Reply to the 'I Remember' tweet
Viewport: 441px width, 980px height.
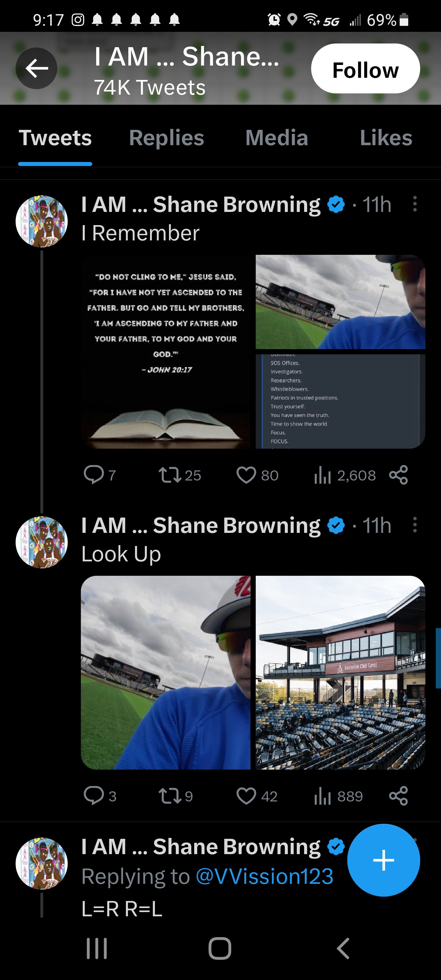94,475
